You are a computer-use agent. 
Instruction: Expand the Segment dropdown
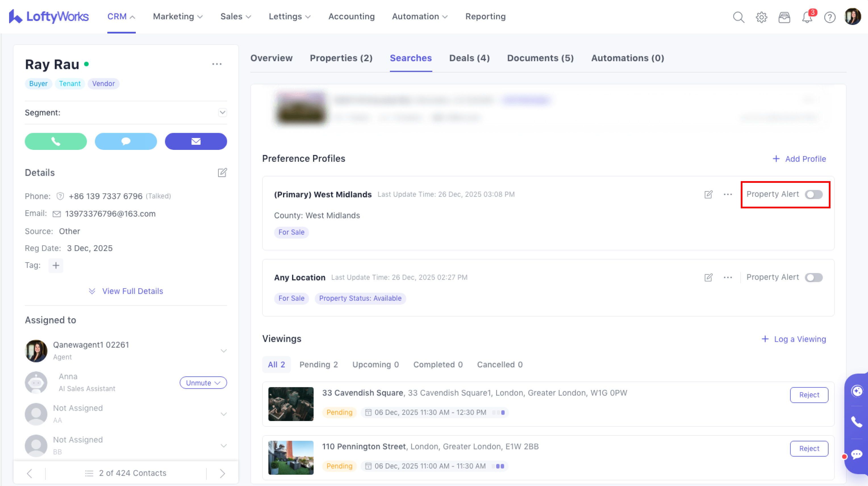click(x=222, y=112)
